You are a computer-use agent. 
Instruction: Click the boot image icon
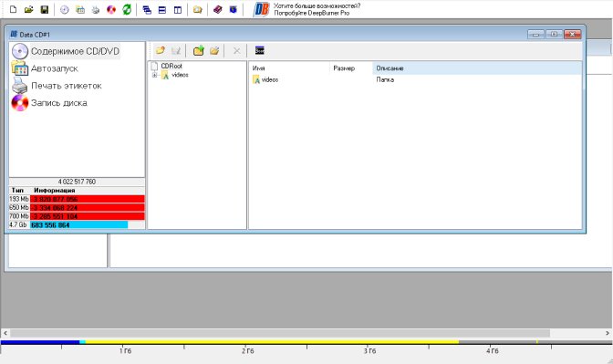coord(260,50)
